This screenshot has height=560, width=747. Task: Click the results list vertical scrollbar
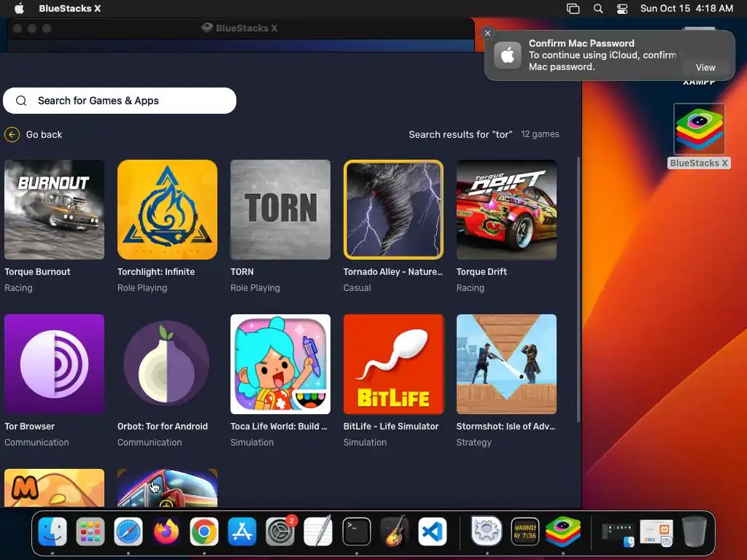click(578, 289)
